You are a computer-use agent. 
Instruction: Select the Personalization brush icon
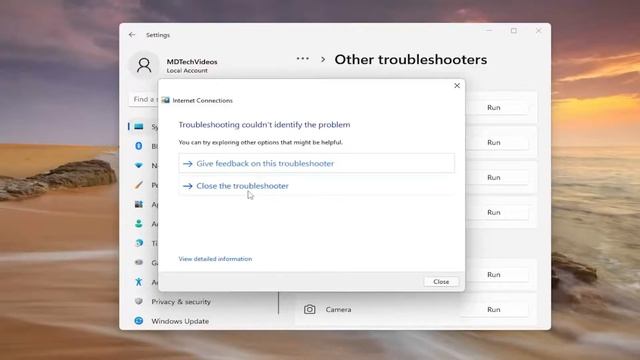point(139,185)
